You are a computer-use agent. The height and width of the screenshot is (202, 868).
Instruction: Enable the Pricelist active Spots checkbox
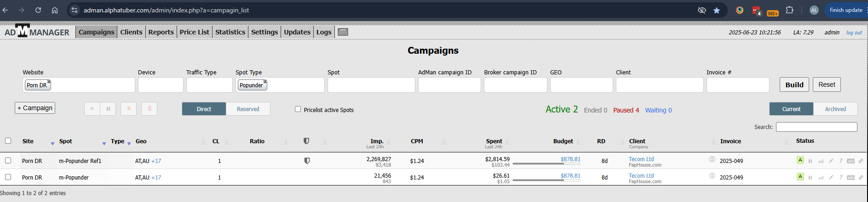298,109
